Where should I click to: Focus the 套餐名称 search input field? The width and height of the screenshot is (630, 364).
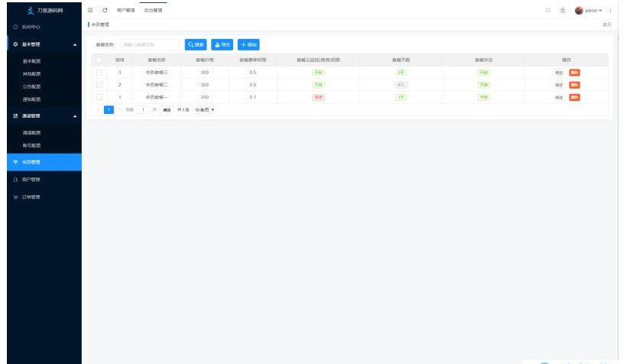tap(150, 45)
